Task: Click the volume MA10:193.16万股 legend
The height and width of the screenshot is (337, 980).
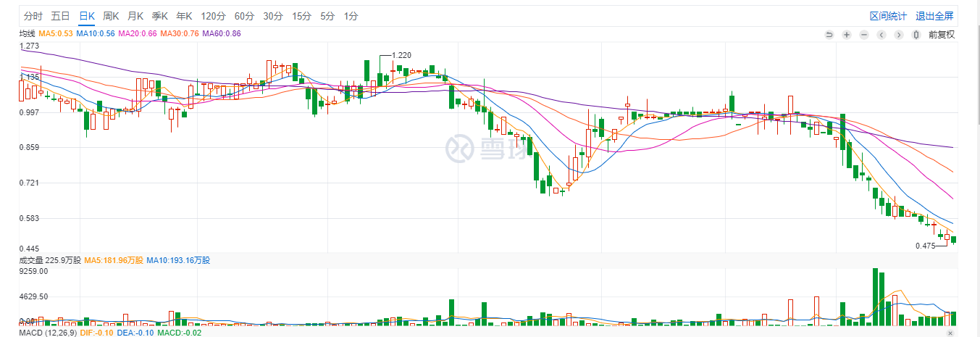Action: pos(178,259)
